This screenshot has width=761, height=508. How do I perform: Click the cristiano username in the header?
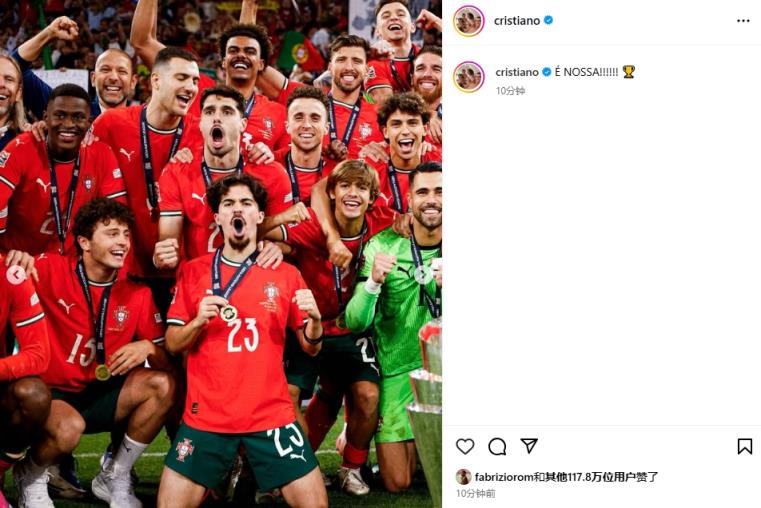(516, 21)
